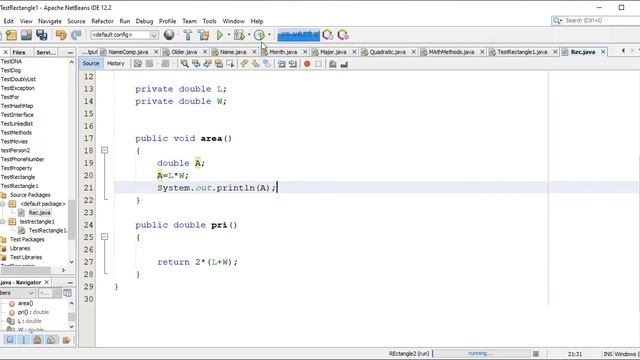Select Rec.java in the project tree
Viewport: 640px width, 360px height.
click(x=40, y=213)
